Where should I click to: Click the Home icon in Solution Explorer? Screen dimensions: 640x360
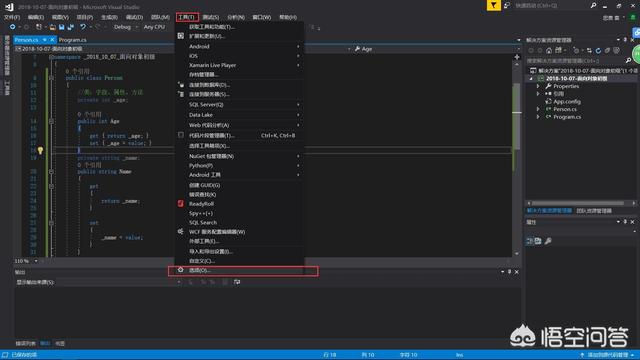[x=549, y=51]
